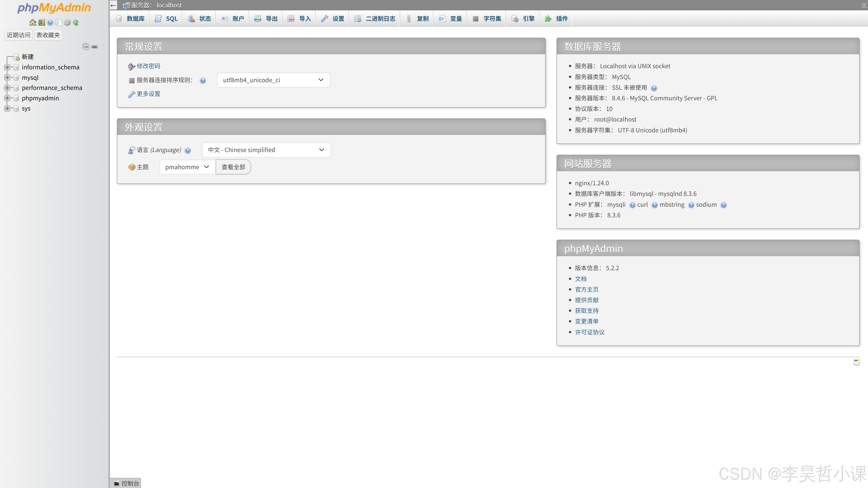Click the 更多设置 link
This screenshot has height=488, width=868.
point(149,94)
